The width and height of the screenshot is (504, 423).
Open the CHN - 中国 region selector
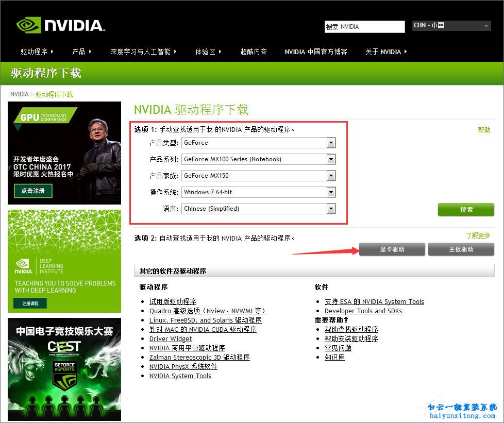[451, 25]
